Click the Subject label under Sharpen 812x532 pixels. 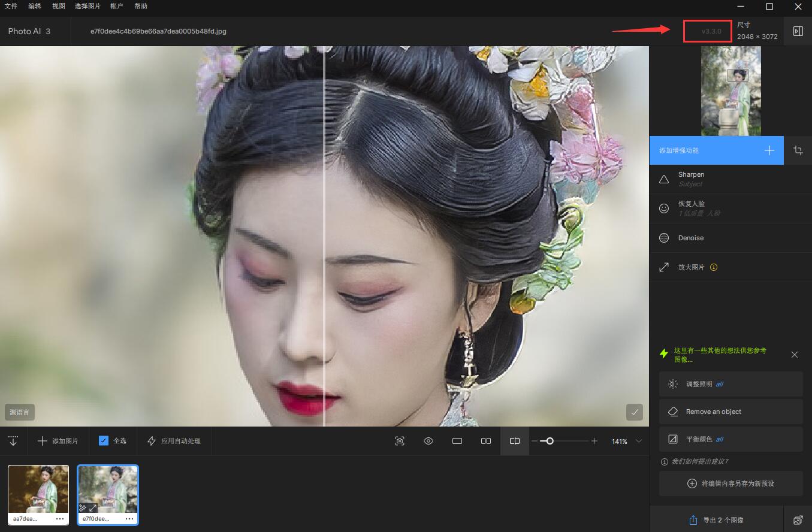690,184
